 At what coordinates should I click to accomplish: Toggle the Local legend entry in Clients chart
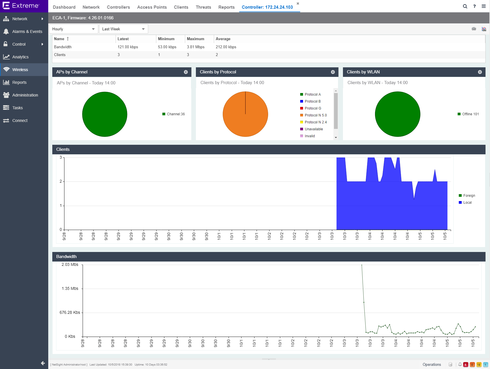[465, 202]
